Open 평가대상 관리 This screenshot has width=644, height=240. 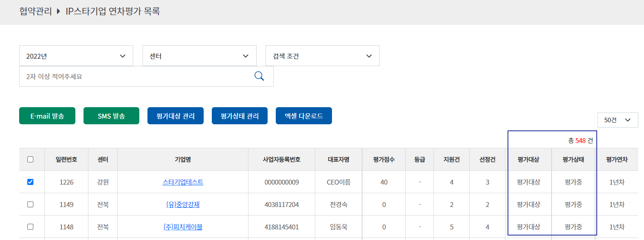tap(175, 116)
